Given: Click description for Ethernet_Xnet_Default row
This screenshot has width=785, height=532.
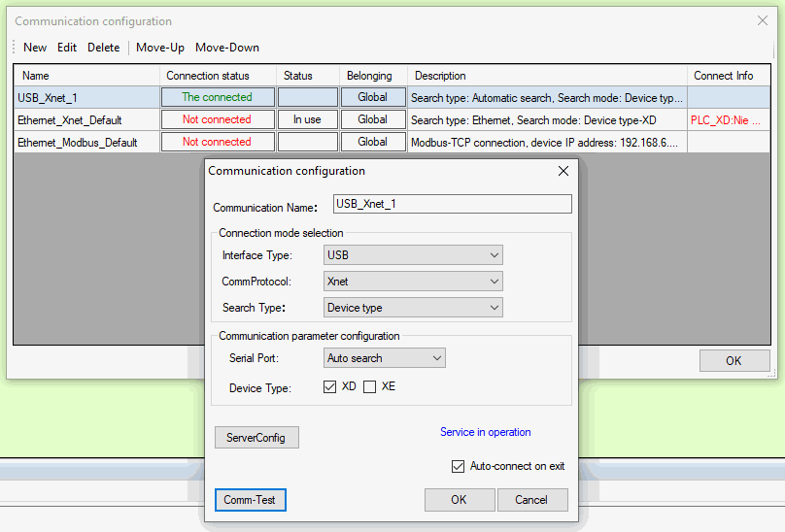Looking at the screenshot, I should [547, 120].
